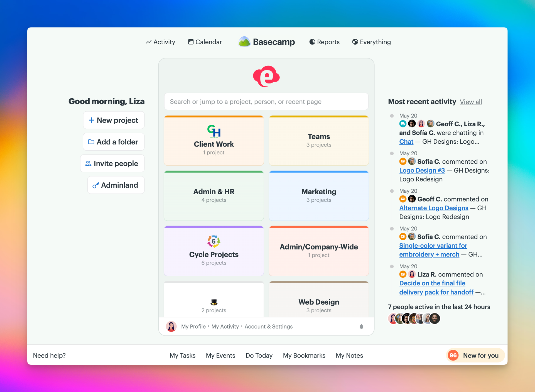Click Invite people button

112,163
